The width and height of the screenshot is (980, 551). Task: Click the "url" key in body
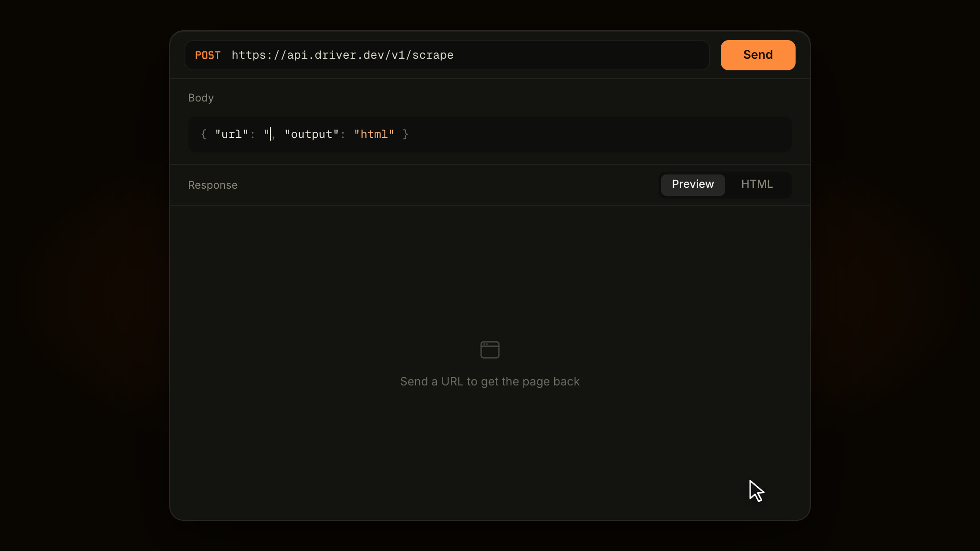coord(232,134)
